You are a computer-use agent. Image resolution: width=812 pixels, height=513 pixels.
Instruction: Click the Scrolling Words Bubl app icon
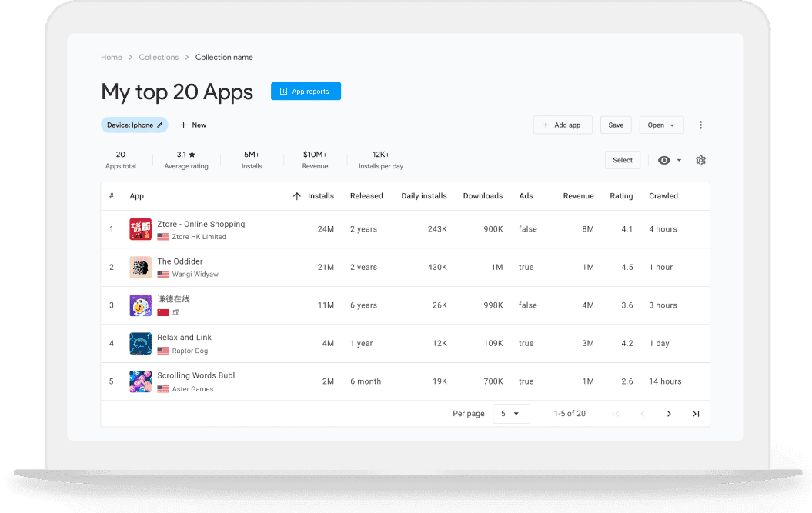pyautogui.click(x=140, y=381)
